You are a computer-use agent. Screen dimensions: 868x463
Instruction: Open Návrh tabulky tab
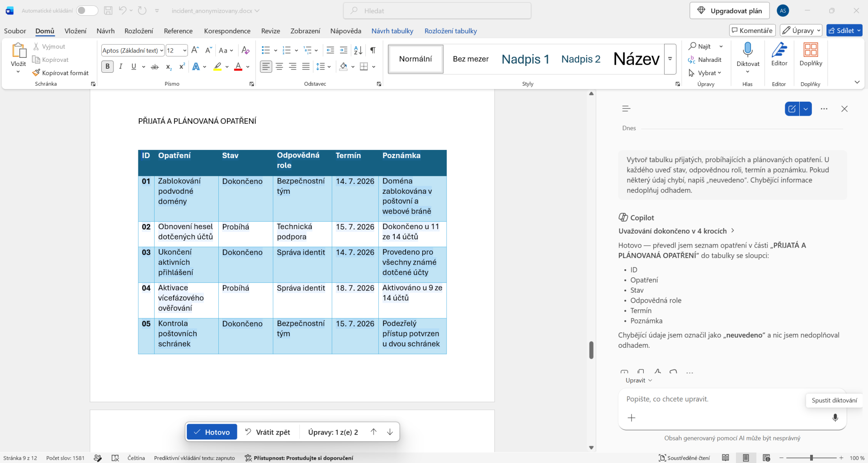[x=392, y=31]
